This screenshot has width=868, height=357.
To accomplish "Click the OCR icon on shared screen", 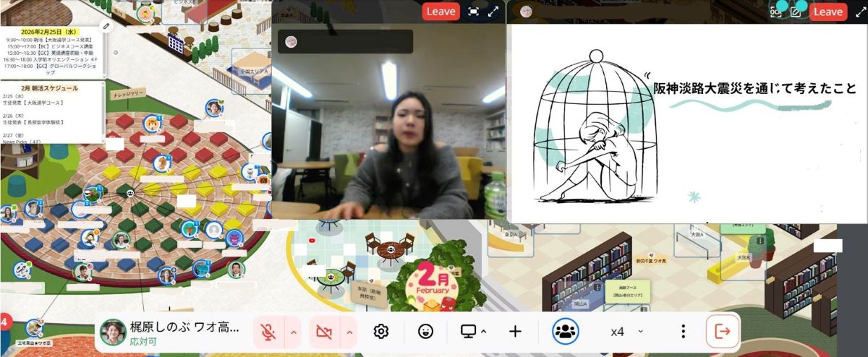I will pos(776,11).
